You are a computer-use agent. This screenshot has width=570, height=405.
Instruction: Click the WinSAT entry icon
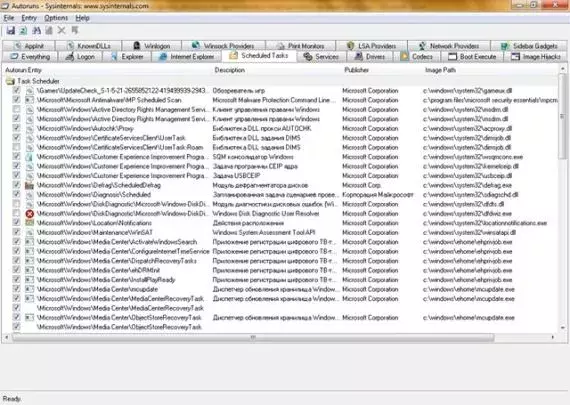point(29,233)
